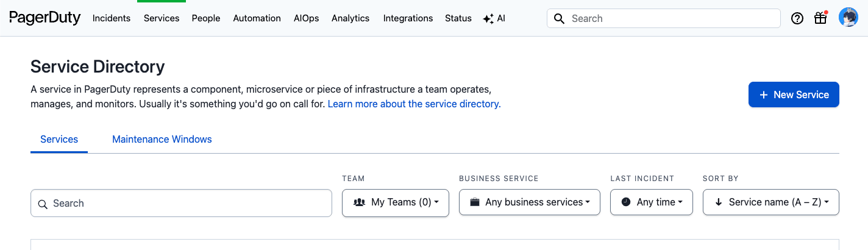This screenshot has width=868, height=250.
Task: Focus the top global Search field
Action: [x=664, y=18]
